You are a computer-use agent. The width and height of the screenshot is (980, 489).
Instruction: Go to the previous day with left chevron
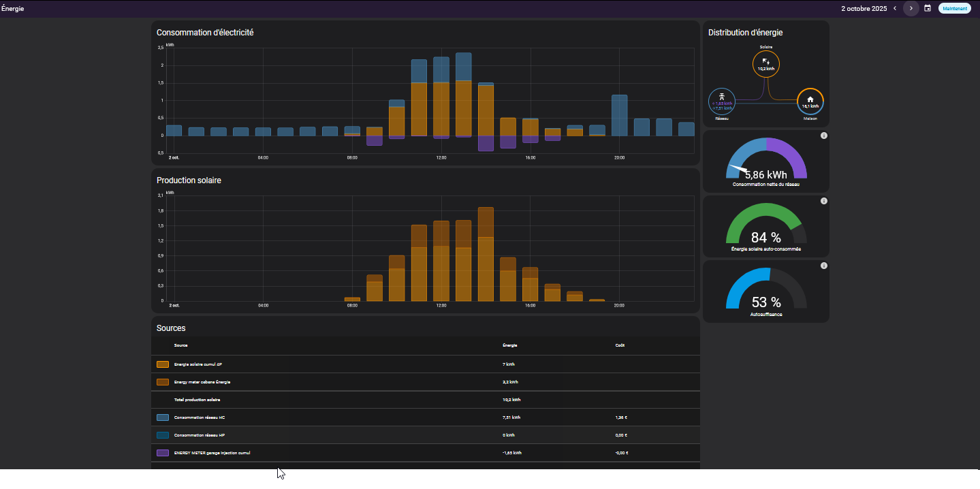tap(895, 8)
